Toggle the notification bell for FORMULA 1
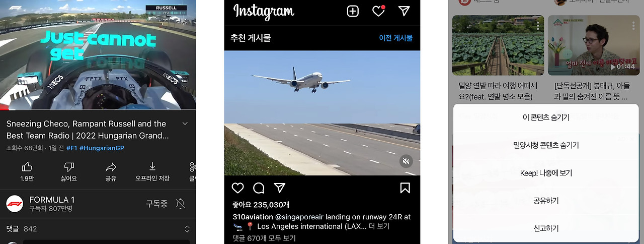 (x=180, y=204)
